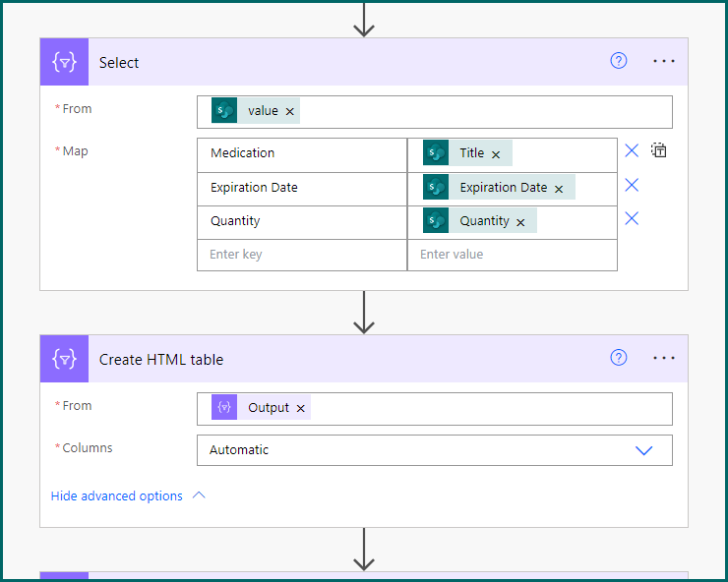Click the Enter key input field
Image resolution: width=728 pixels, height=582 pixels.
[301, 255]
